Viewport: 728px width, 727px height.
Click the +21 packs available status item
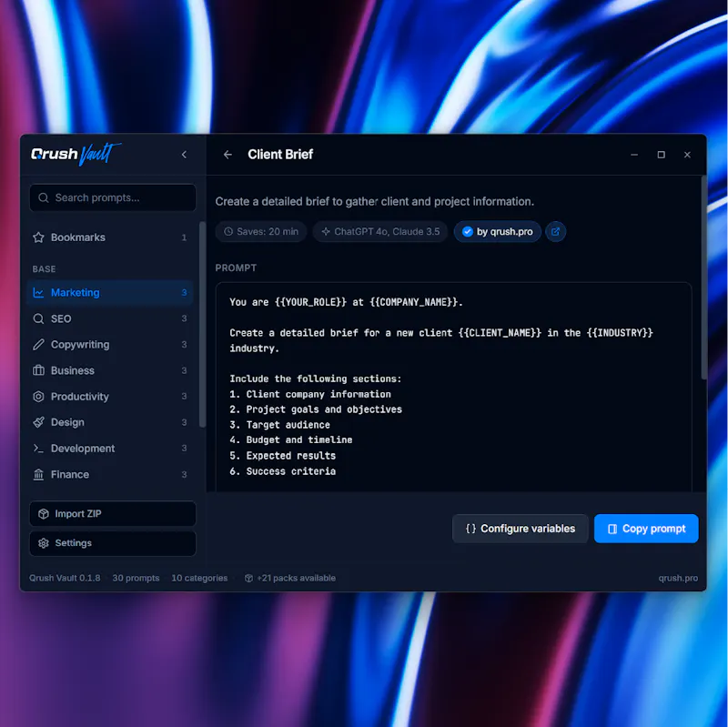[290, 578]
